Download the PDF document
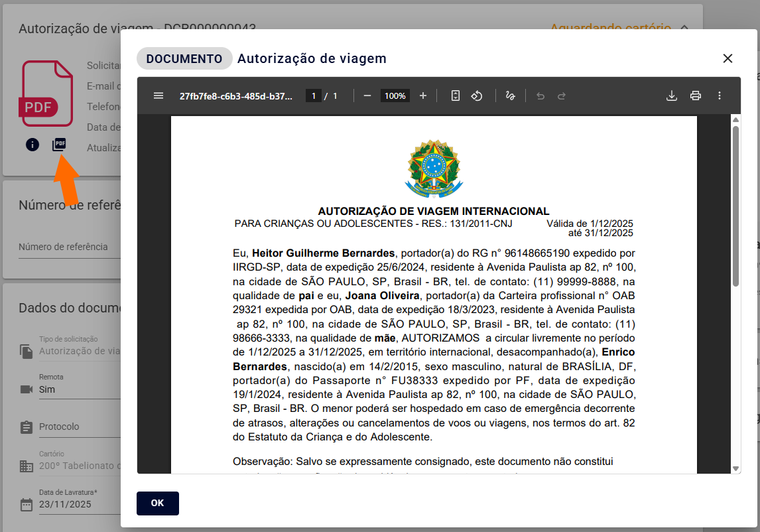 coord(672,96)
